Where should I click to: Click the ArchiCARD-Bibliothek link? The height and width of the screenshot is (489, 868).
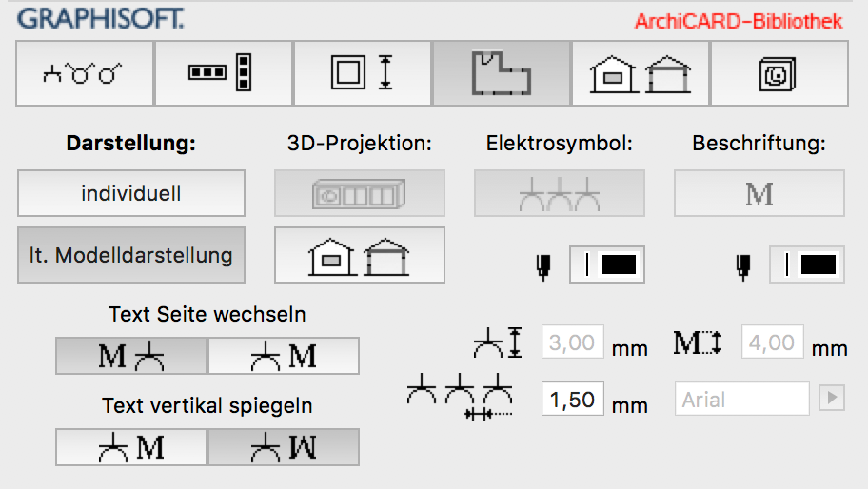[739, 22]
